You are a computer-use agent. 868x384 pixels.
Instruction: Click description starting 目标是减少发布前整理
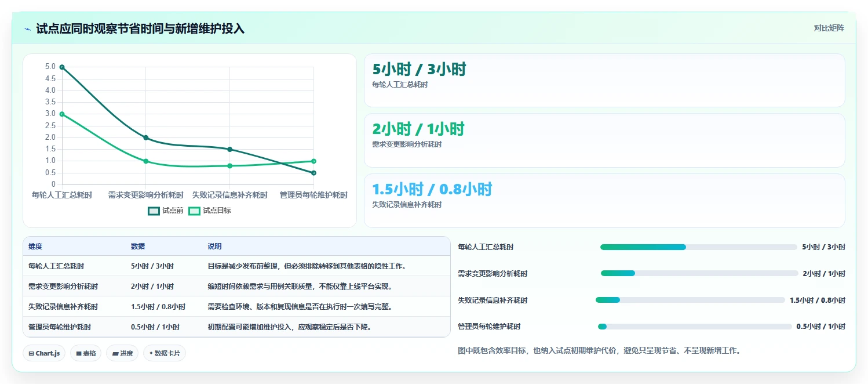307,266
